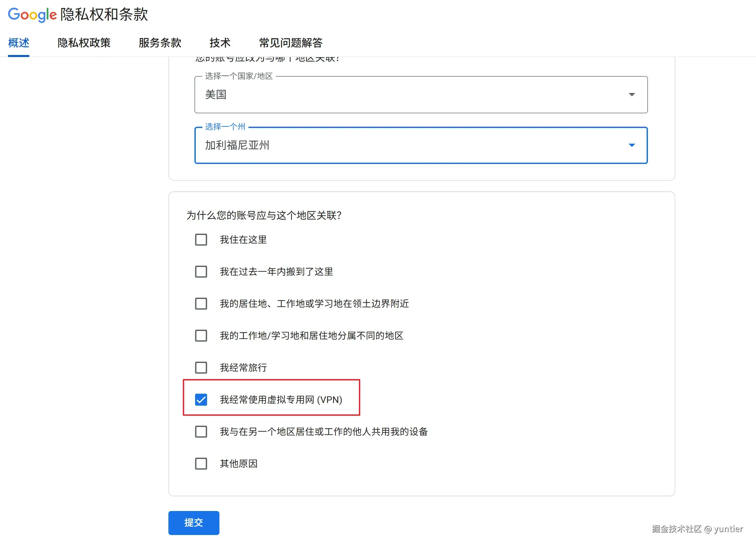Check 我的工作地/学习地和居住地分属不同的地区
This screenshot has height=547, width=756.
coord(201,336)
